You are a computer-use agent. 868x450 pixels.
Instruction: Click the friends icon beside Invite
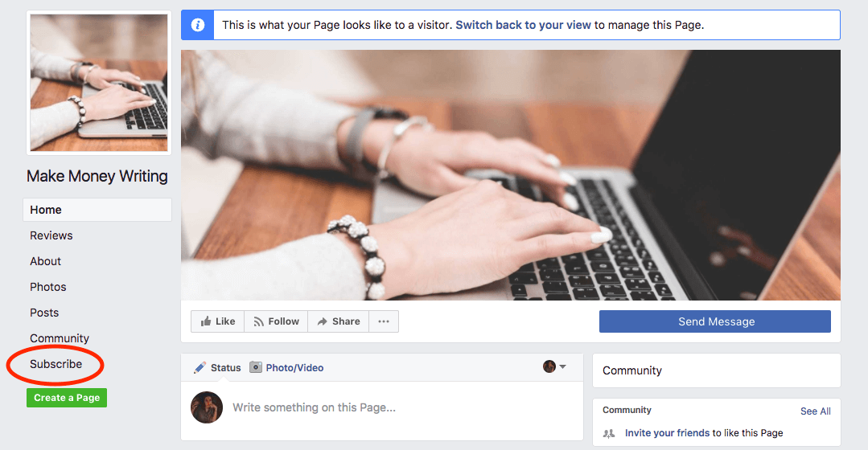(609, 433)
